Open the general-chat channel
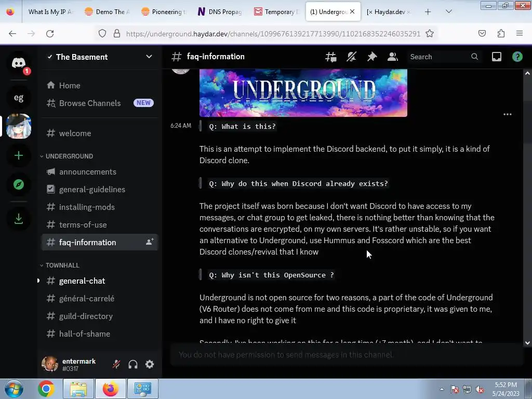Viewport: 532px width, 399px height. point(99,281)
